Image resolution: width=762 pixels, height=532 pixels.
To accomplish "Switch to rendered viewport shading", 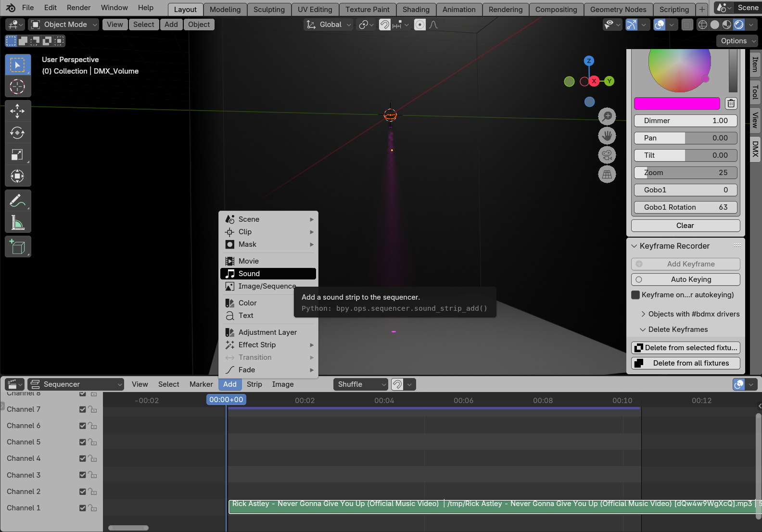I will 739,25.
